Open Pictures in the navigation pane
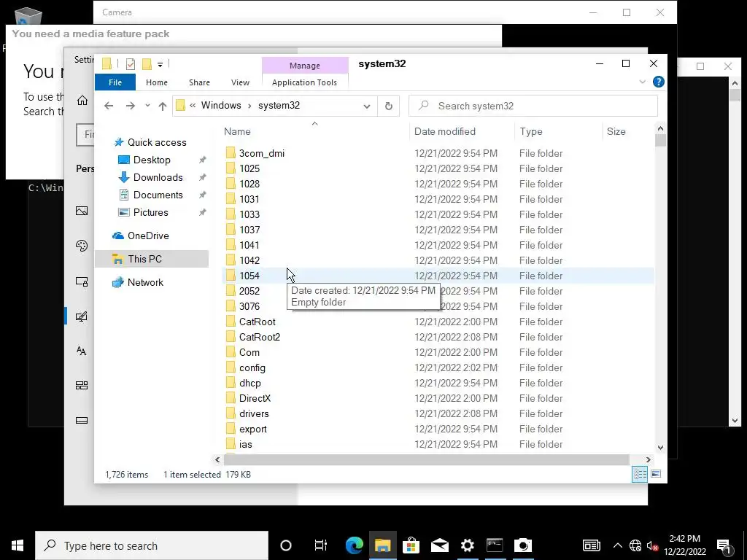 click(x=150, y=212)
